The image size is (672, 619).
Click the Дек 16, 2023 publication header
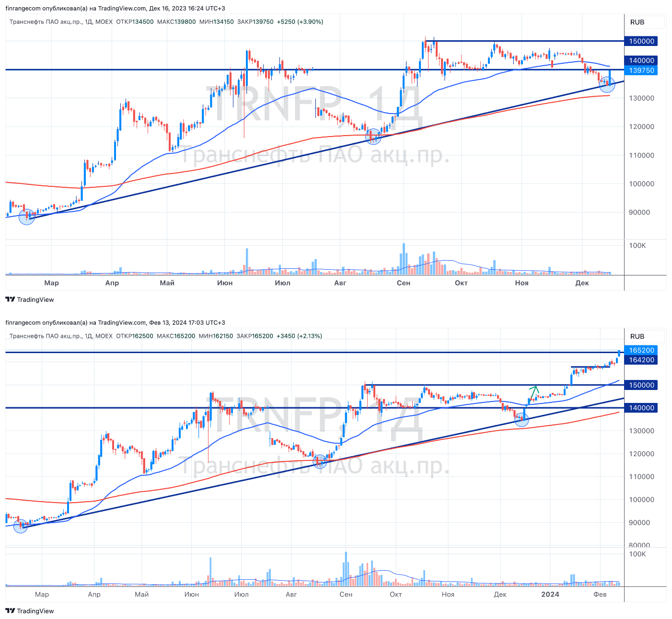click(115, 8)
